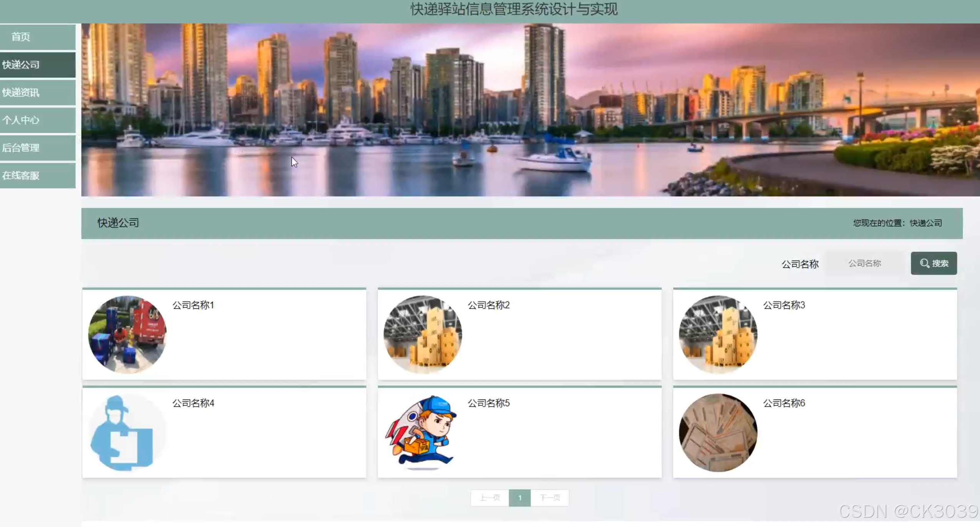
Task: Click the cartoon rocket courier icon of 公司名称5
Action: tap(423, 432)
